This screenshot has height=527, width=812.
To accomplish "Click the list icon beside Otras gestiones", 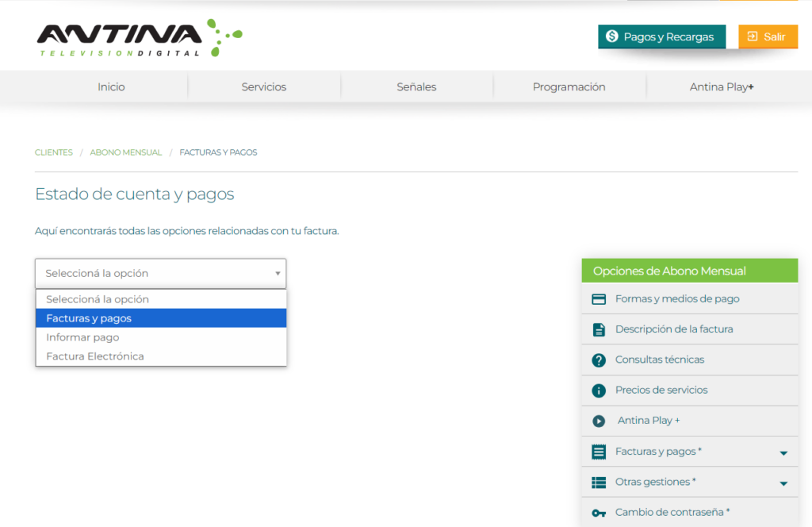I will 599,482.
